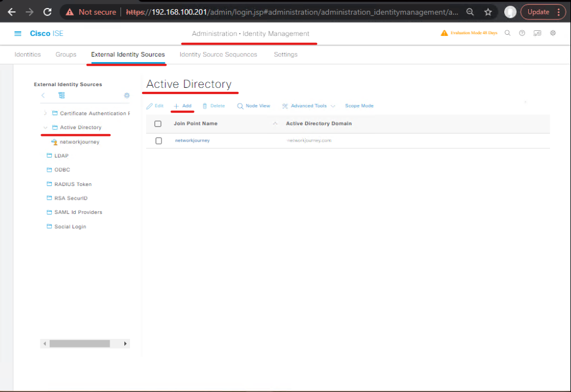Reload the page with browser refresh icon

coord(47,12)
